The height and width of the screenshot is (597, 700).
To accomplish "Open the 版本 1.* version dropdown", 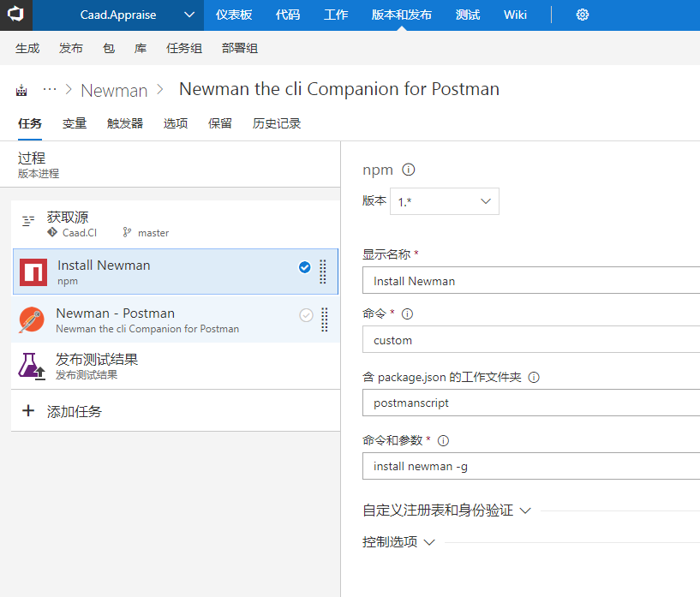I will point(444,201).
